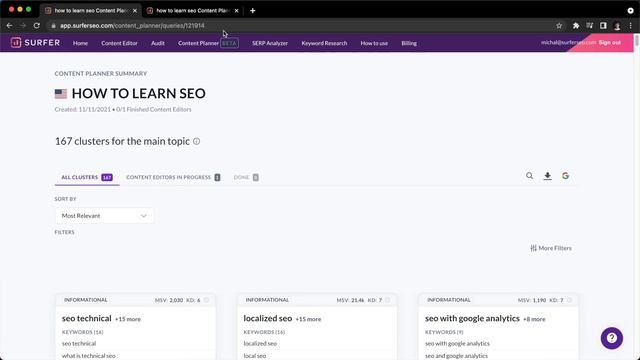640x360 pixels.
Task: Open the Chrome profile avatar
Action: tap(617, 26)
